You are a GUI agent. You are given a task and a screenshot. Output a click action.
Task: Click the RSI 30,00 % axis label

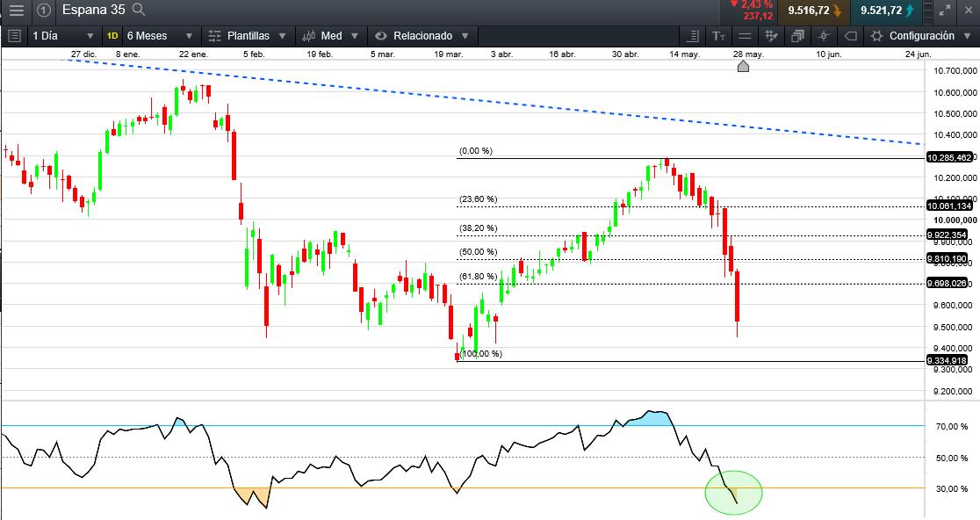[x=952, y=488]
